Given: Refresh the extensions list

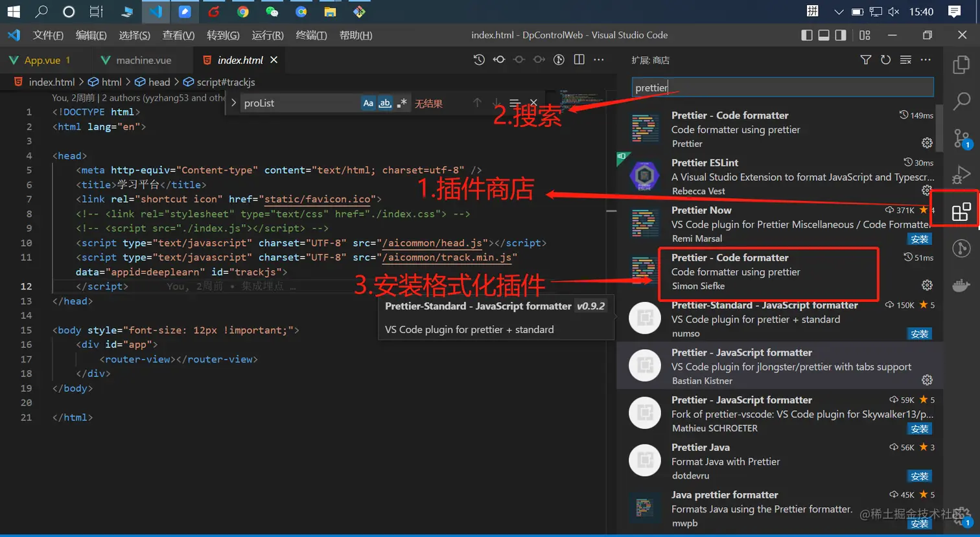Looking at the screenshot, I should point(885,60).
